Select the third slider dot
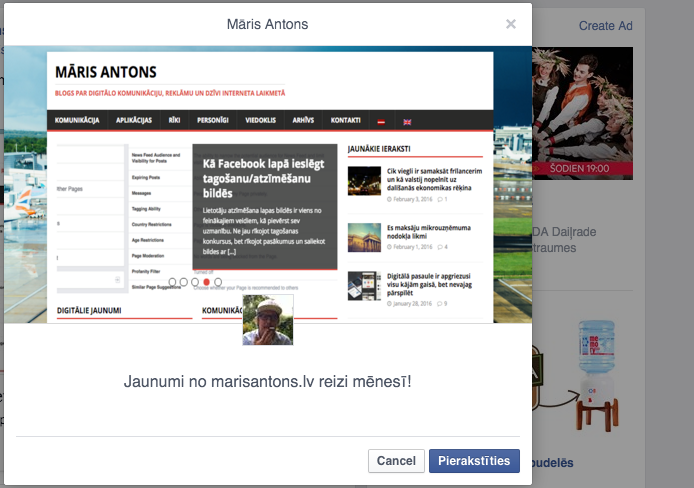Screen dimensions: 694x488 (195, 282)
